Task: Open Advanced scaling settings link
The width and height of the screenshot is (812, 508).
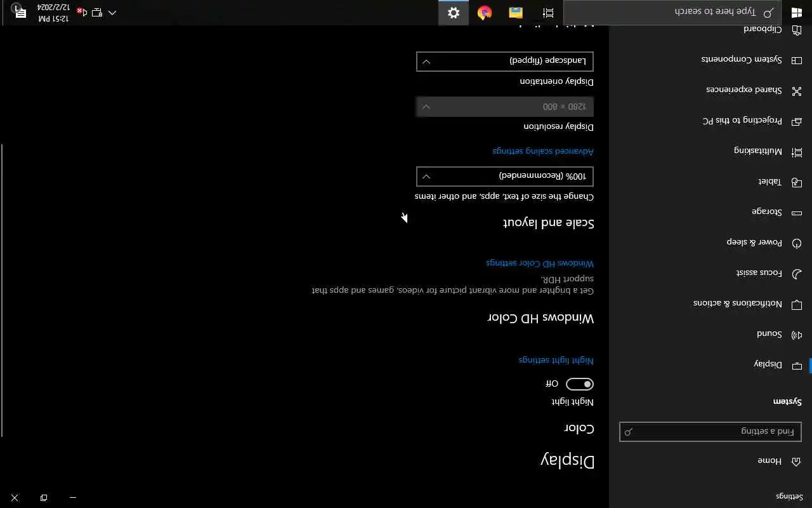Action: coord(543,151)
